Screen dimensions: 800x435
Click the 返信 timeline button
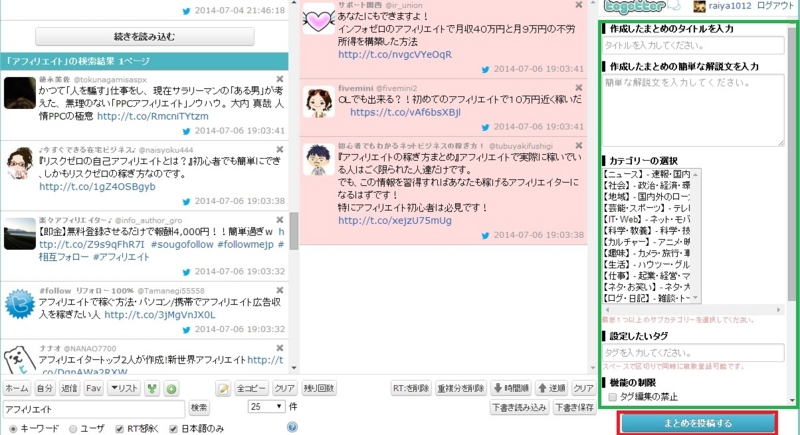(x=69, y=389)
